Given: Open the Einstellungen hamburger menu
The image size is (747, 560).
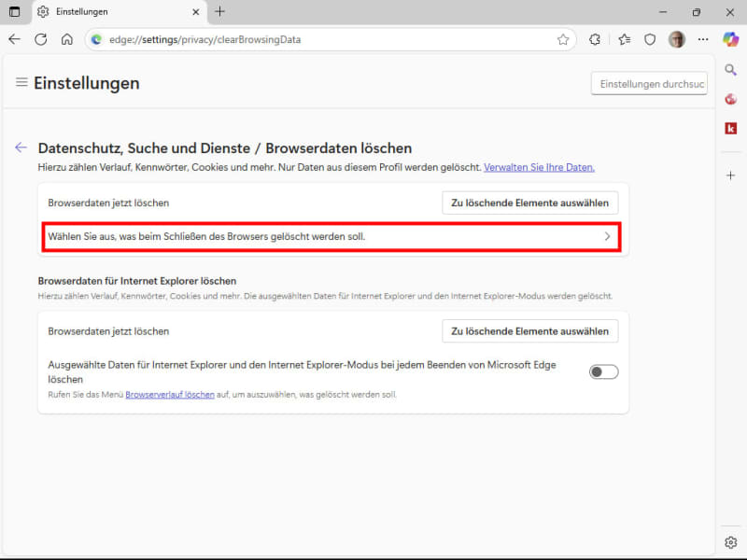Looking at the screenshot, I should [x=21, y=83].
